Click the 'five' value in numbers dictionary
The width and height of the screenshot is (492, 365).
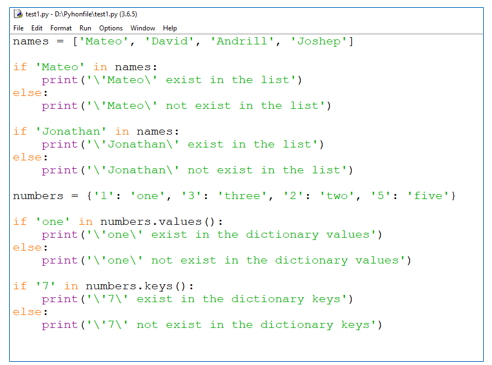428,196
